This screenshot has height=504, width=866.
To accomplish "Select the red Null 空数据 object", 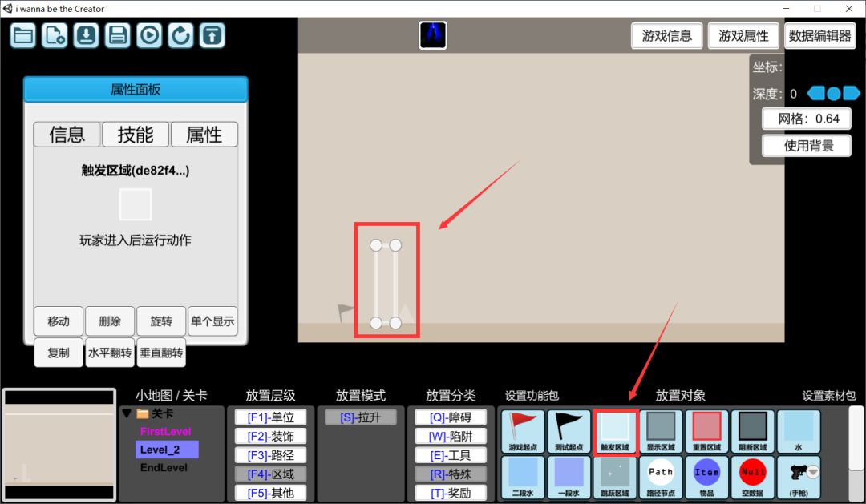I will (x=753, y=477).
